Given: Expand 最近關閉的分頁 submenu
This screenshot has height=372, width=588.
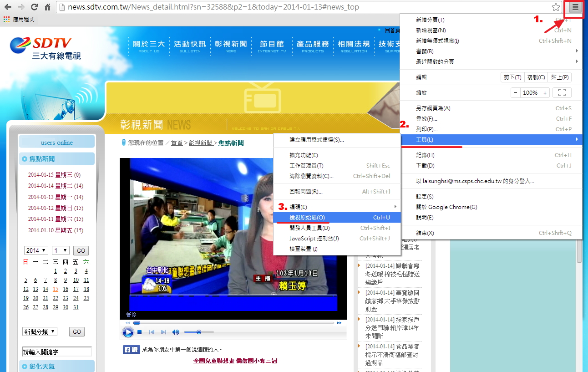Looking at the screenshot, I should tap(492, 61).
